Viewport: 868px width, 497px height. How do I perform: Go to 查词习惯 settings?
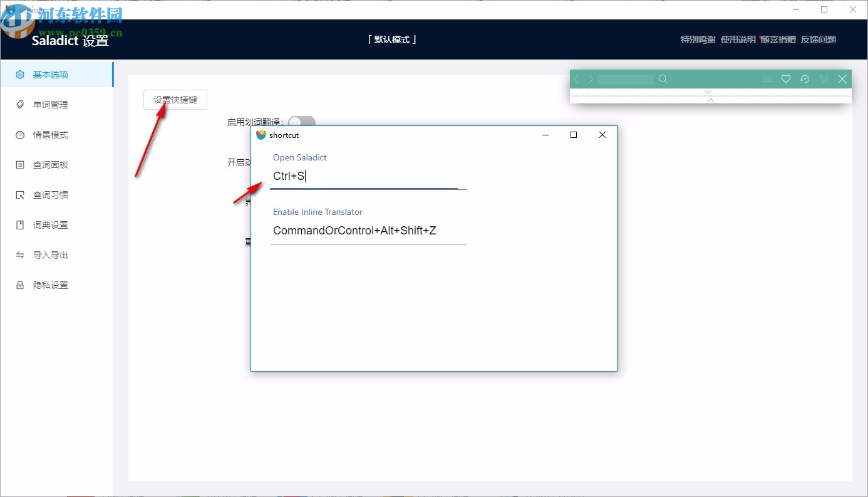(56, 195)
